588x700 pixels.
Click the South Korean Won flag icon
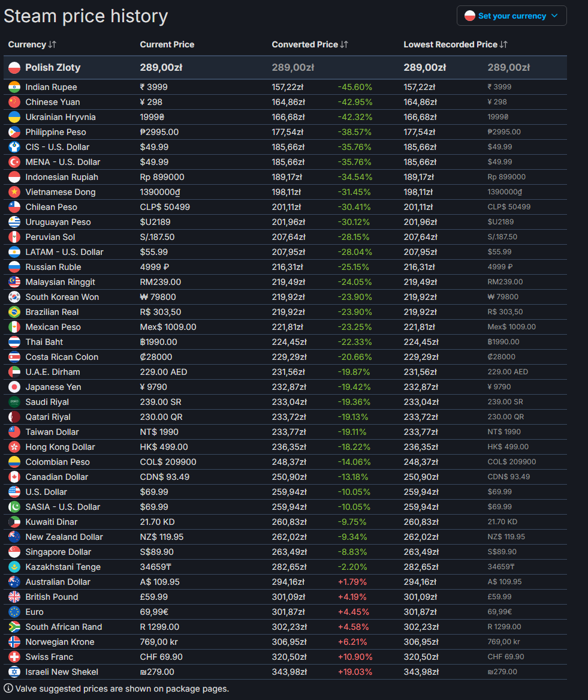point(14,297)
